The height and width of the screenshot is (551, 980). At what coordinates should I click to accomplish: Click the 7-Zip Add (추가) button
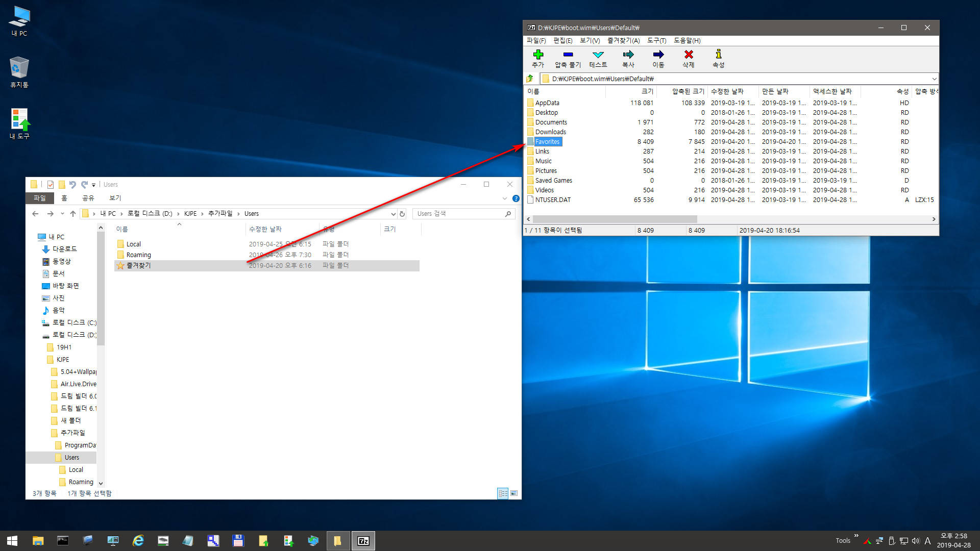(x=538, y=59)
